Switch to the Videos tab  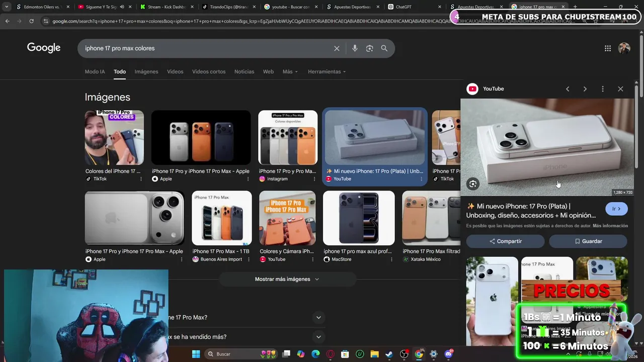point(175,72)
